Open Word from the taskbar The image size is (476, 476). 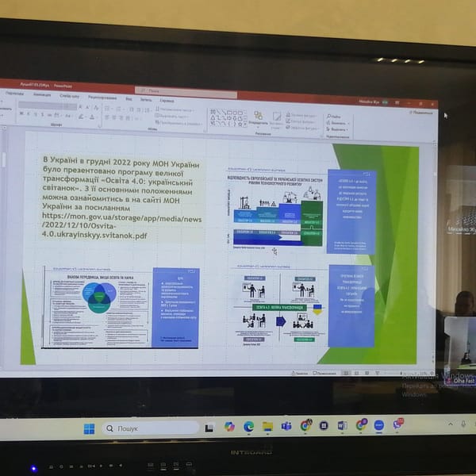pyautogui.click(x=343, y=425)
